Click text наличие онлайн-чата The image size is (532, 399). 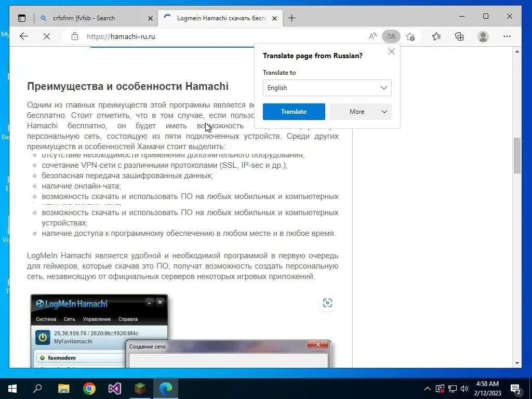82,186
